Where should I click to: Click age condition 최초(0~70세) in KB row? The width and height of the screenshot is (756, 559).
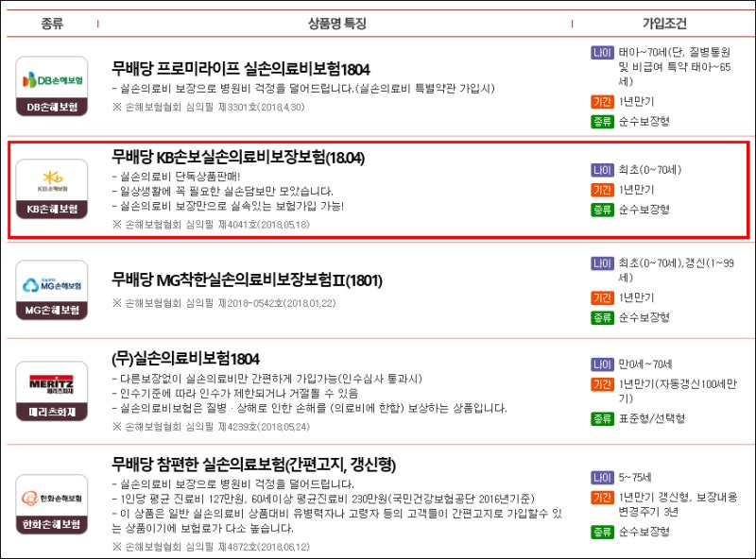pyautogui.click(x=650, y=170)
